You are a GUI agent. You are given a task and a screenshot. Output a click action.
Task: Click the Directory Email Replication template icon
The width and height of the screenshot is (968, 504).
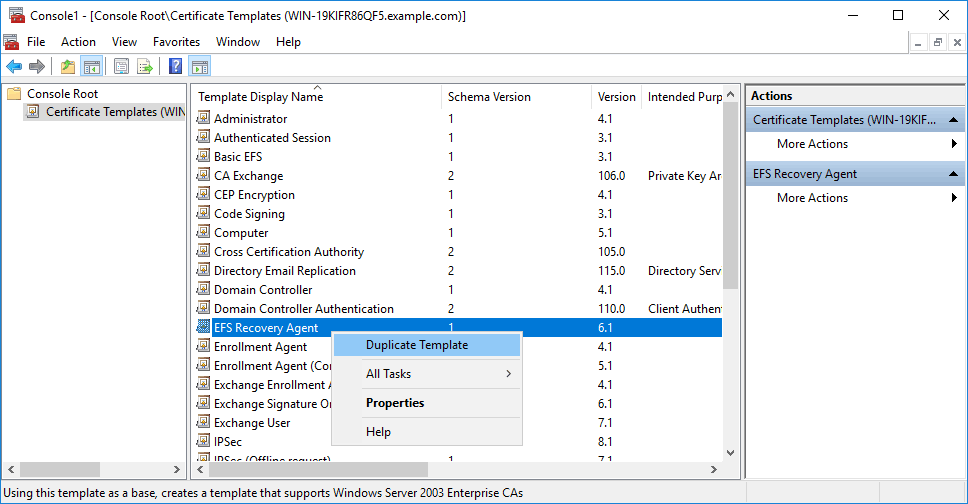coord(203,270)
